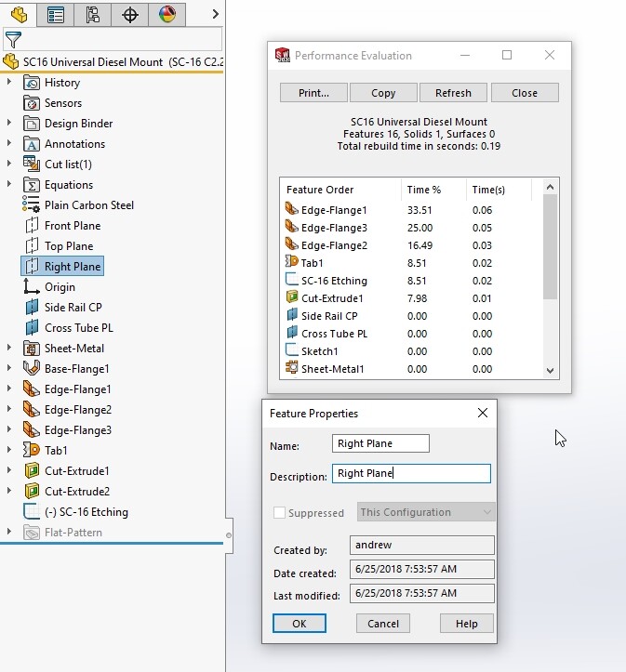This screenshot has height=672, width=626.
Task: Select the (-) SC-16 Etching sketch
Action: (76, 512)
